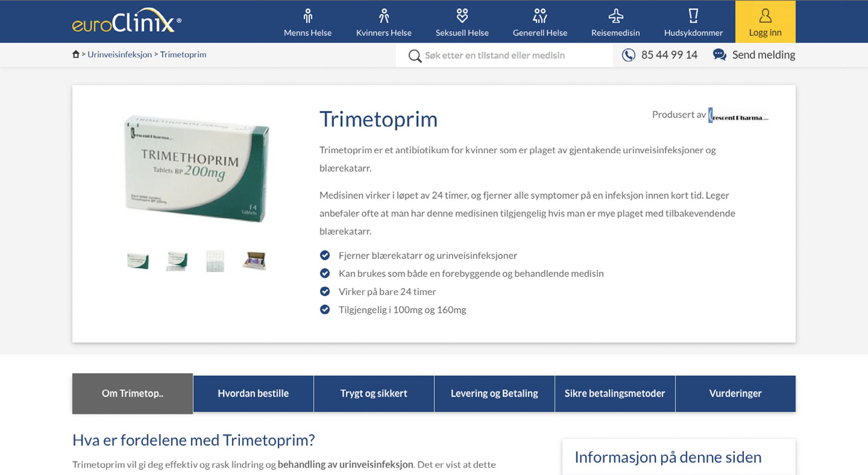Screen dimensions: 868x475
Task: Open the Vurderinger tab
Action: pos(735,393)
